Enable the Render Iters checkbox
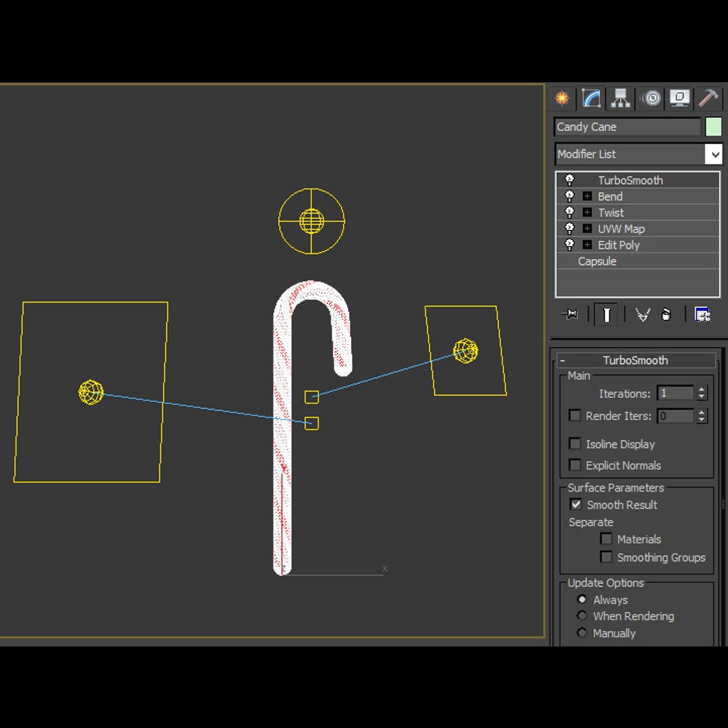This screenshot has height=728, width=728. point(575,415)
